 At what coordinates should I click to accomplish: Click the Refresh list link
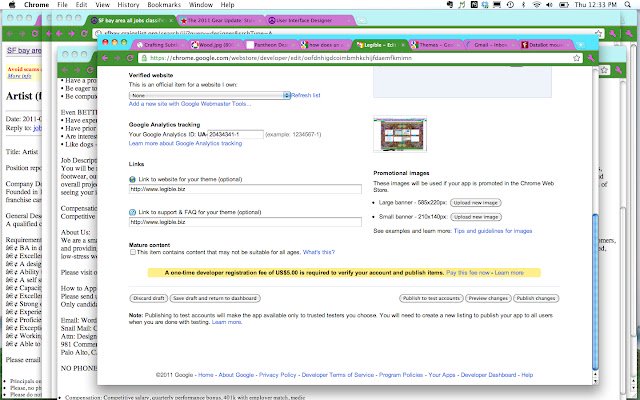[306, 95]
